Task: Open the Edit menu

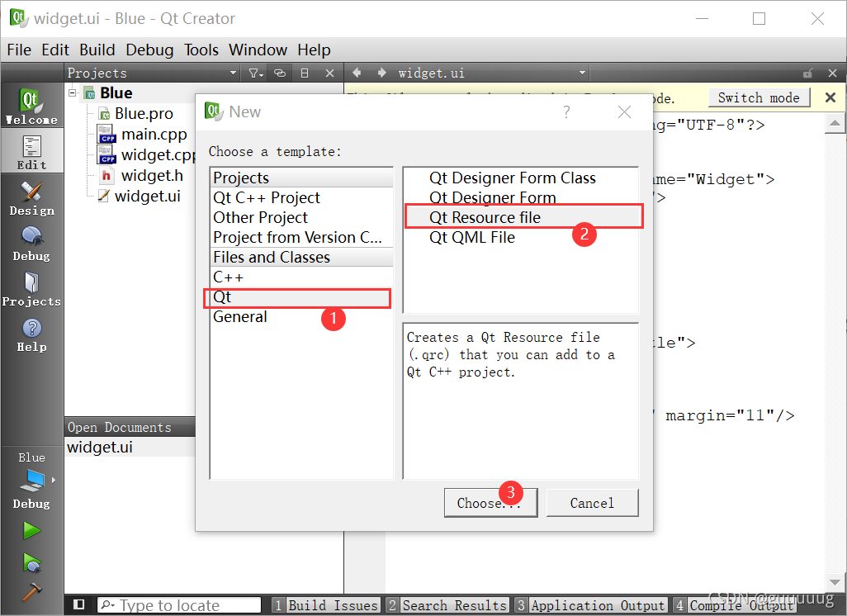Action: tap(55, 50)
